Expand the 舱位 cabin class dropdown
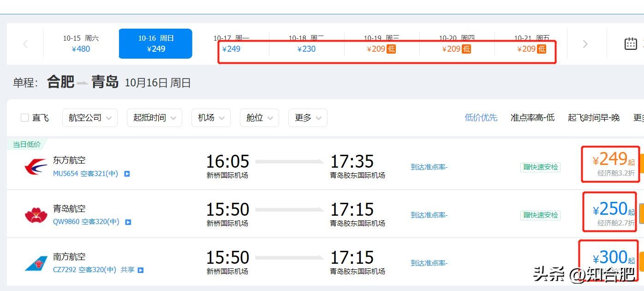The height and width of the screenshot is (291, 644). [x=259, y=118]
